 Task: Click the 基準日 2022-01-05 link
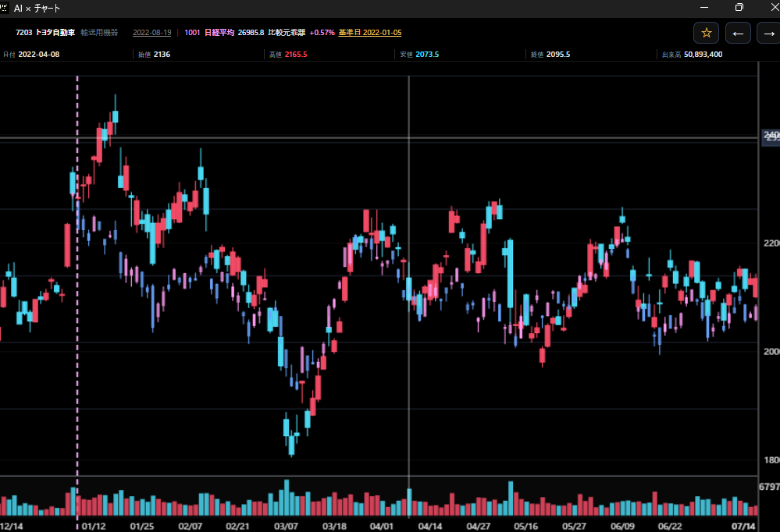click(369, 32)
